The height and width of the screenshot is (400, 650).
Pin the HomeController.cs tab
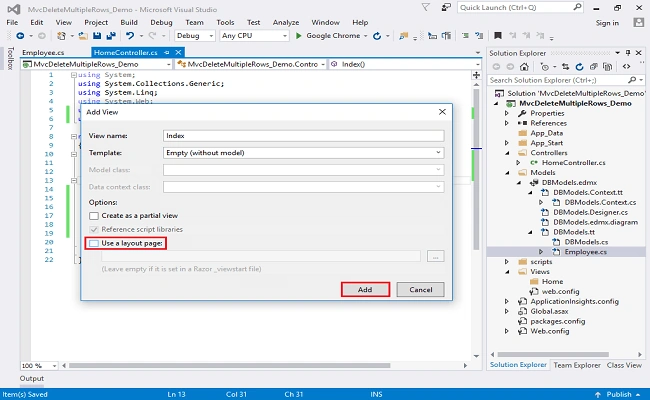[167, 52]
